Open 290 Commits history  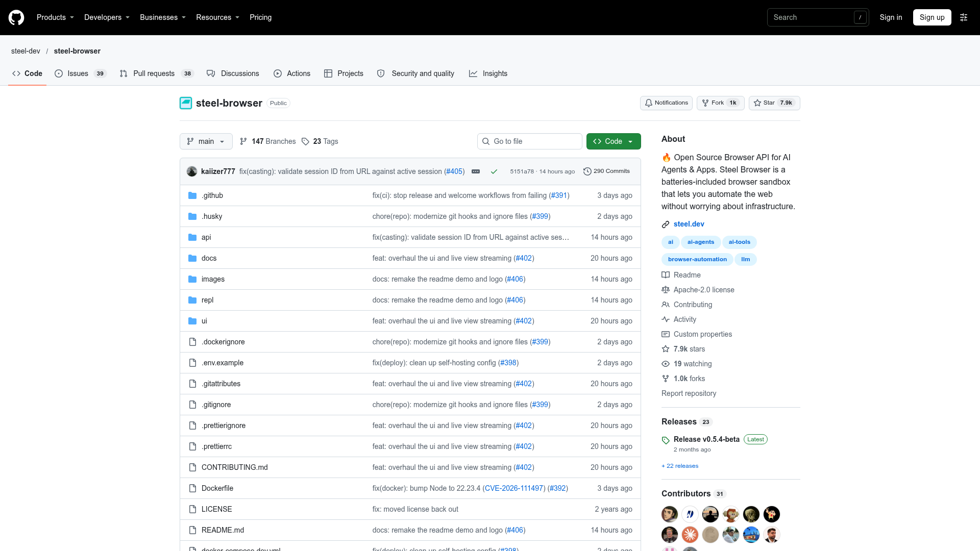[x=606, y=171]
